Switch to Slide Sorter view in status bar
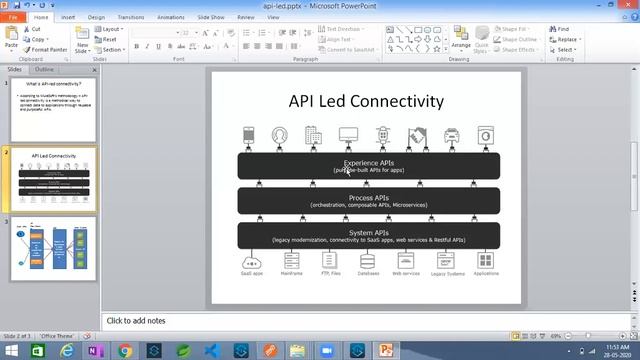640x360 pixels. tap(524, 336)
